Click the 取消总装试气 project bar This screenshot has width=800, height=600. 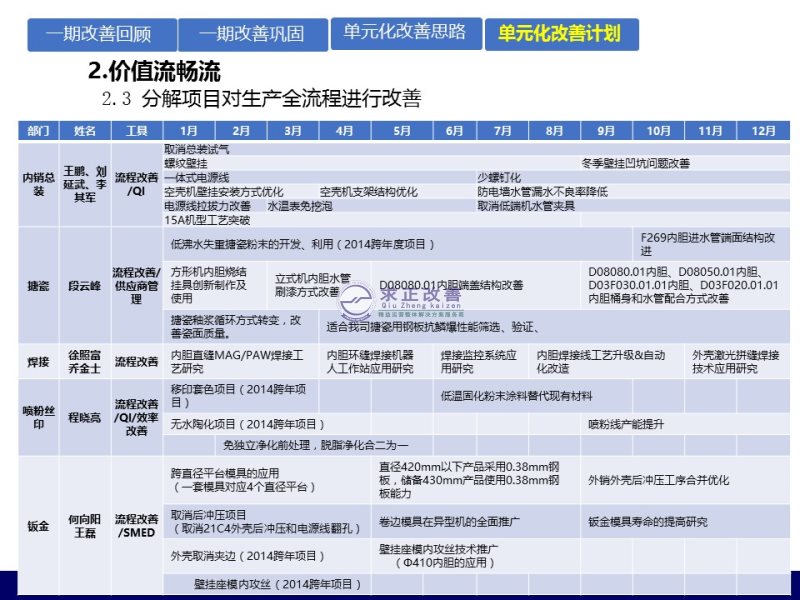pyautogui.click(x=197, y=149)
